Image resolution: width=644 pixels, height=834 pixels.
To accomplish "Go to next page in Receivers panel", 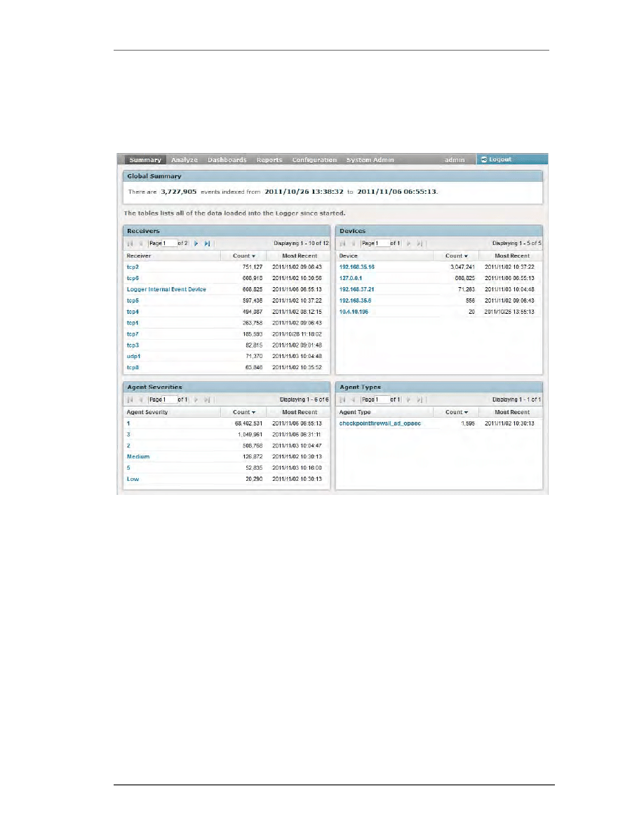I will pos(196,244).
